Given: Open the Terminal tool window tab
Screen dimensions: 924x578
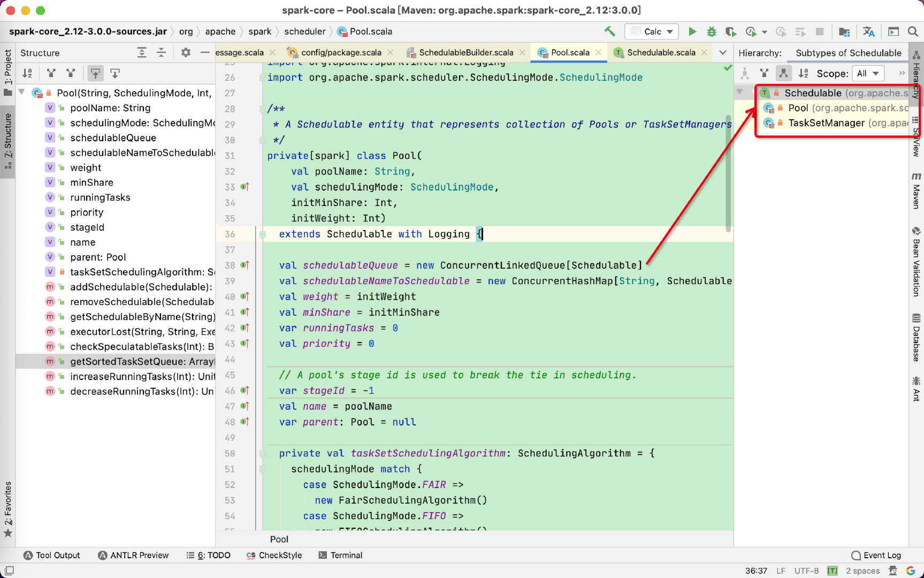Looking at the screenshot, I should point(340,555).
